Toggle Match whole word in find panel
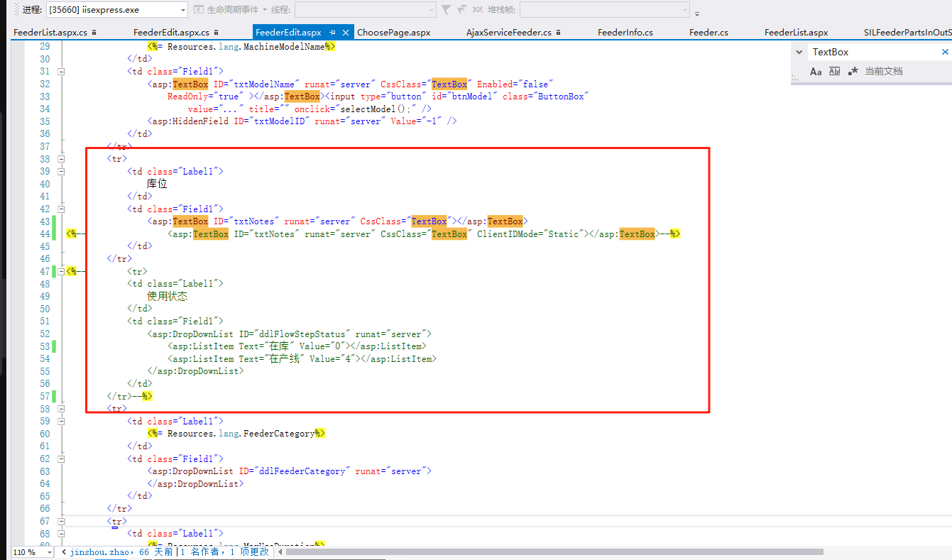This screenshot has width=952, height=560. click(834, 71)
